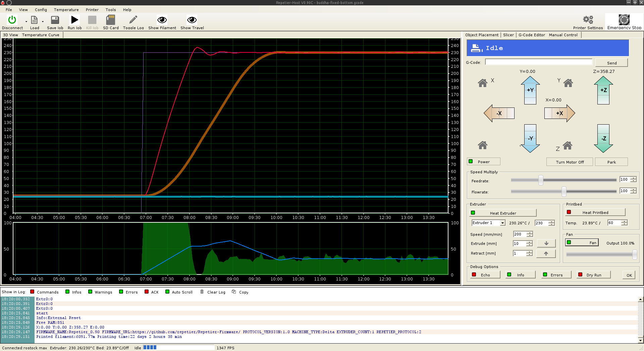Expand the Disconnect dropdown arrow
This screenshot has height=351, width=644.
click(26, 22)
